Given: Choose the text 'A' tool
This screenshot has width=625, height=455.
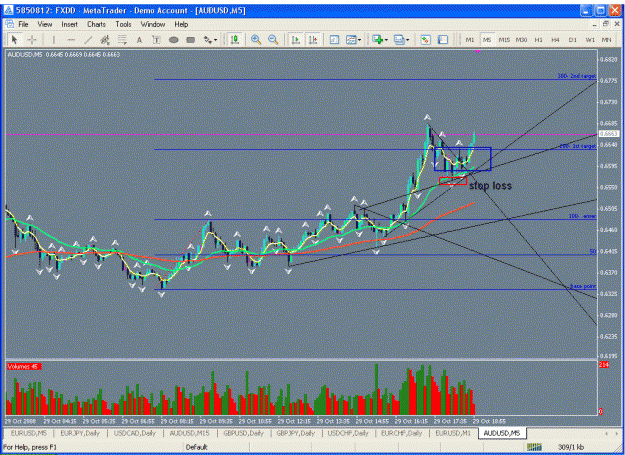Looking at the screenshot, I should (x=139, y=39).
